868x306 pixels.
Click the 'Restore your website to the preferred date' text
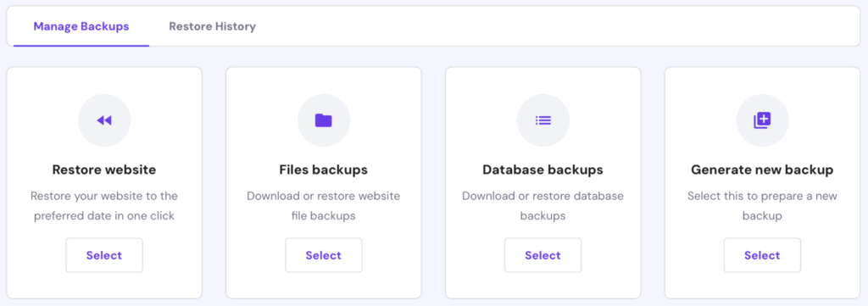(104, 206)
